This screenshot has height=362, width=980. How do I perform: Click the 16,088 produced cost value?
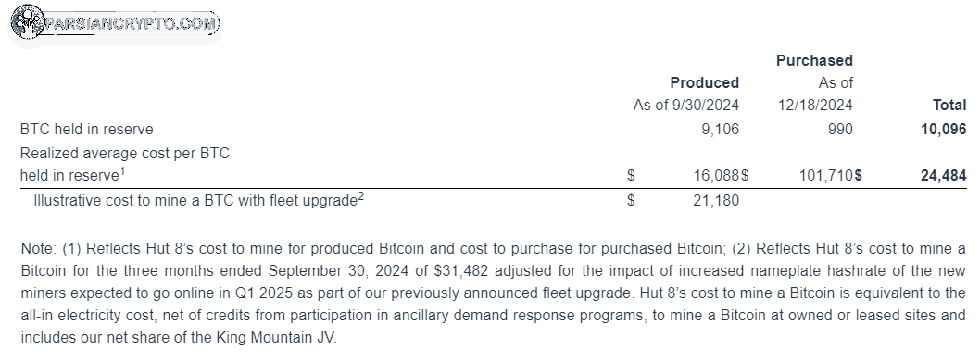click(717, 176)
